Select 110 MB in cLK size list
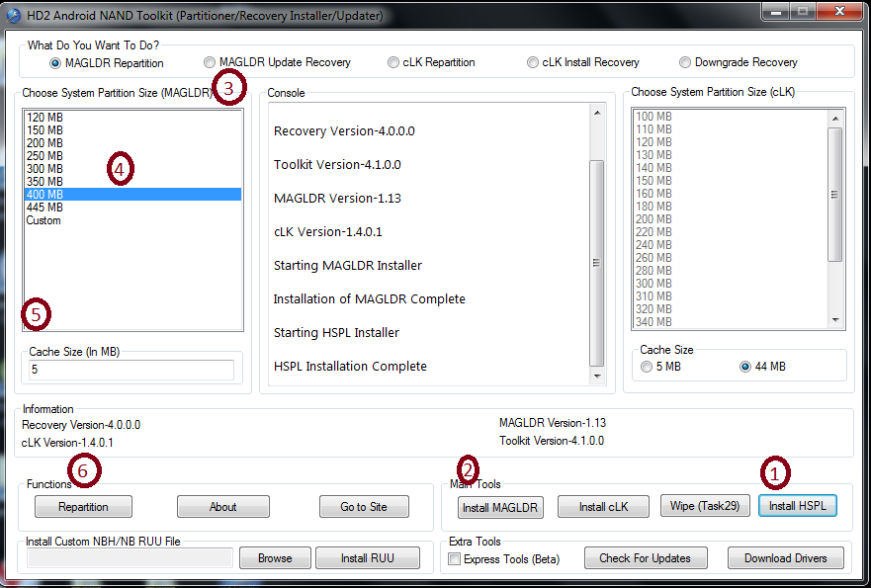Viewport: 871px width, 588px height. pos(731,129)
